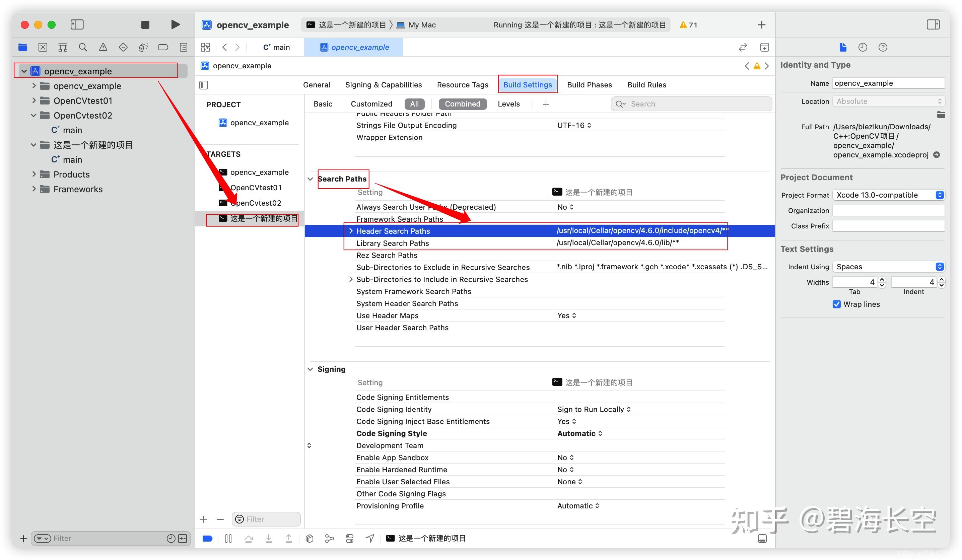This screenshot has height=560, width=962.
Task: Select the Breakpoint navigator tag icon
Action: [163, 47]
